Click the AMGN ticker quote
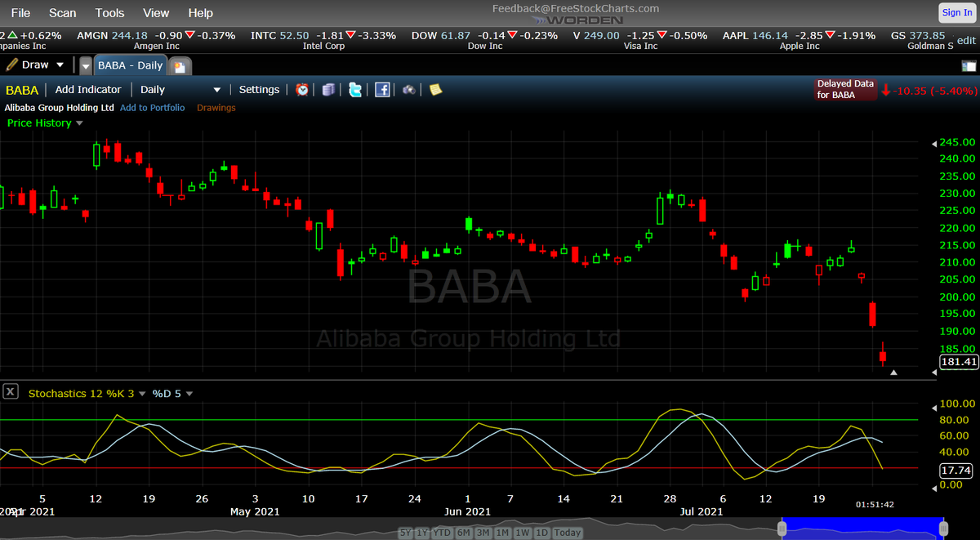The height and width of the screenshot is (540, 980). tap(155, 41)
